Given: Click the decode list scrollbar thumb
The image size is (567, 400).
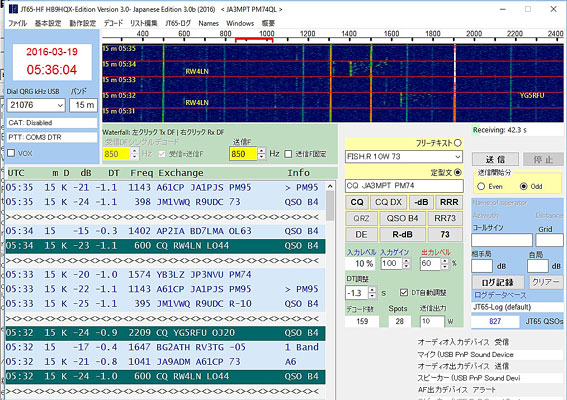Looking at the screenshot, I should 330,205.
